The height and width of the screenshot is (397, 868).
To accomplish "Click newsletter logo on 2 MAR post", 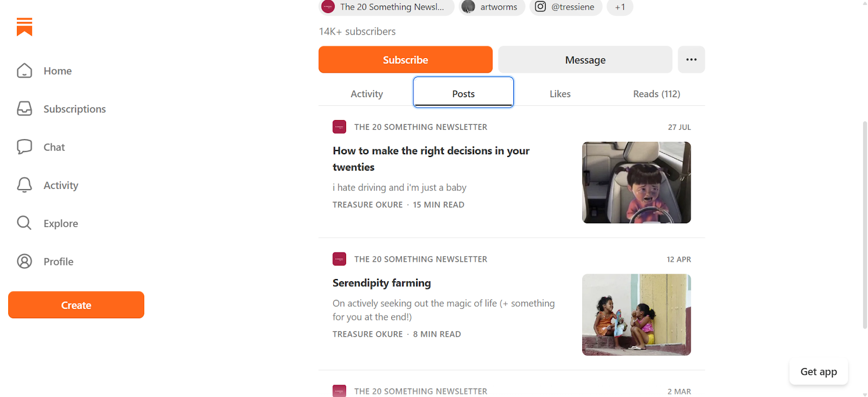I will (x=340, y=391).
